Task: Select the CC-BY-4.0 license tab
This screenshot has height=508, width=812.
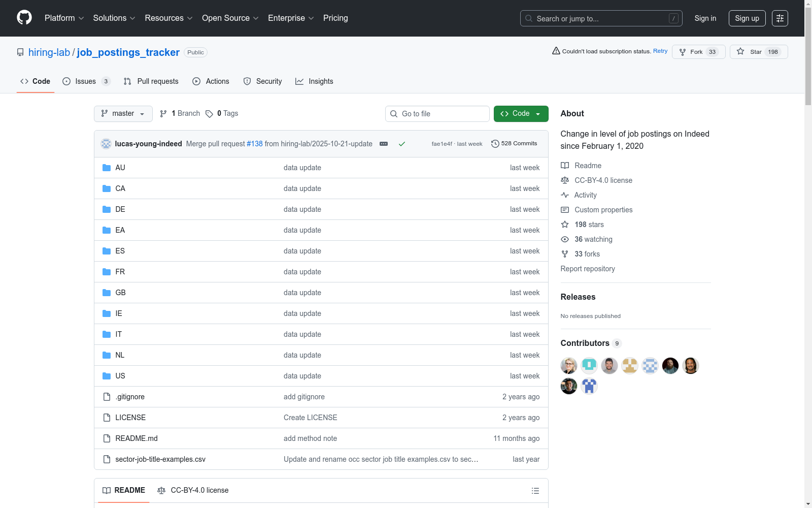Action: [193, 490]
